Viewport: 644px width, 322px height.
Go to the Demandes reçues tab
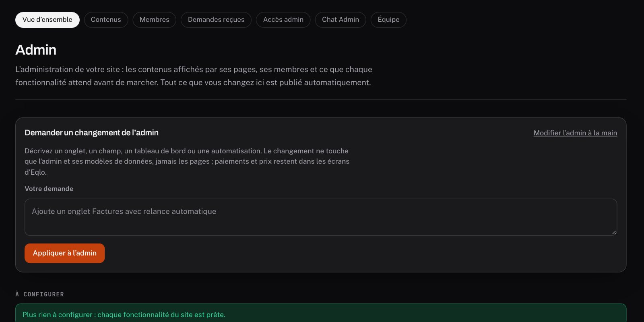pyautogui.click(x=216, y=20)
